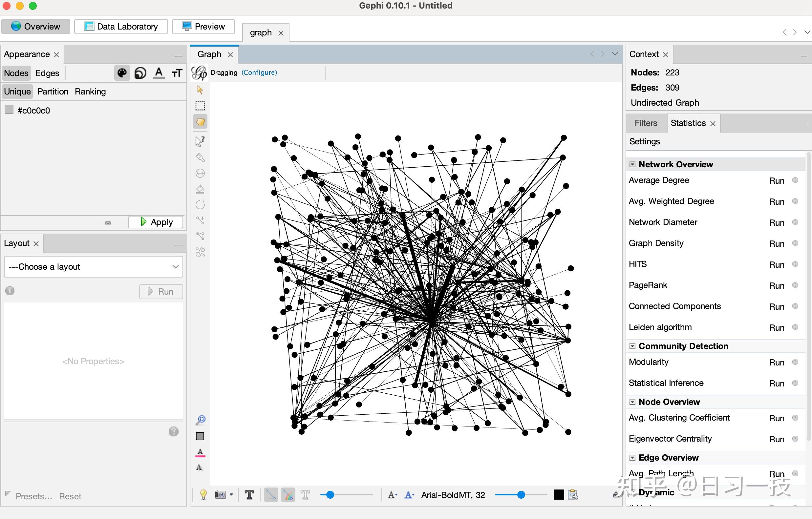
Task: Switch to the Data Laboratory tab
Action: click(x=121, y=27)
